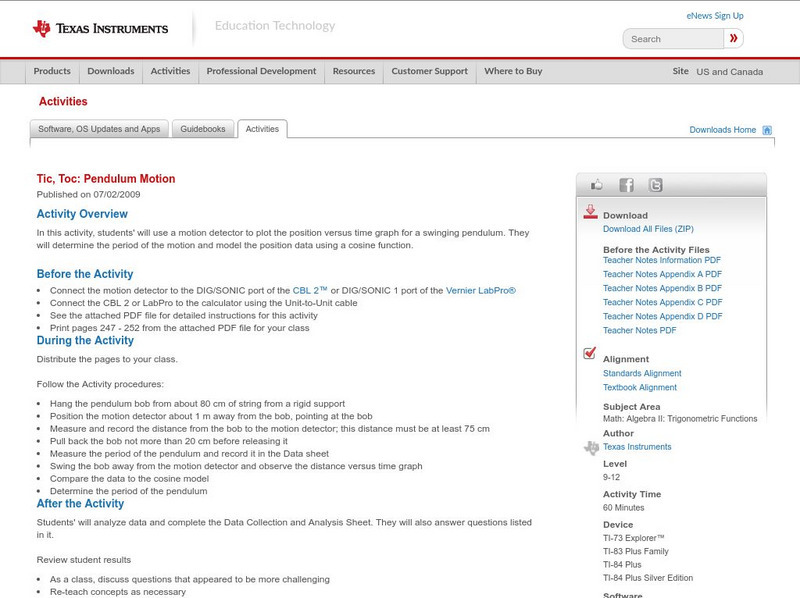The image size is (800, 598).
Task: Follow the Vernier LabPro link
Action: click(481, 290)
